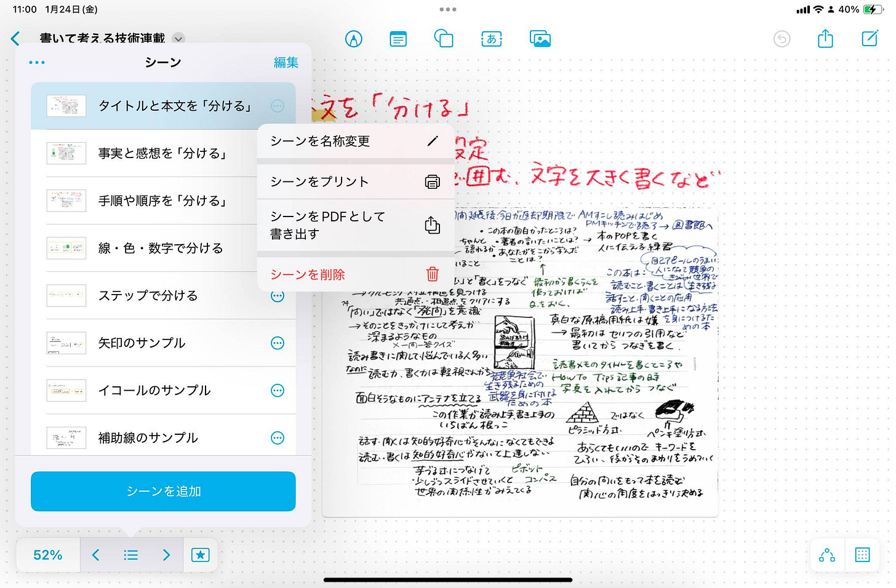Tap battery indicator in status bar

pyautogui.click(x=873, y=9)
